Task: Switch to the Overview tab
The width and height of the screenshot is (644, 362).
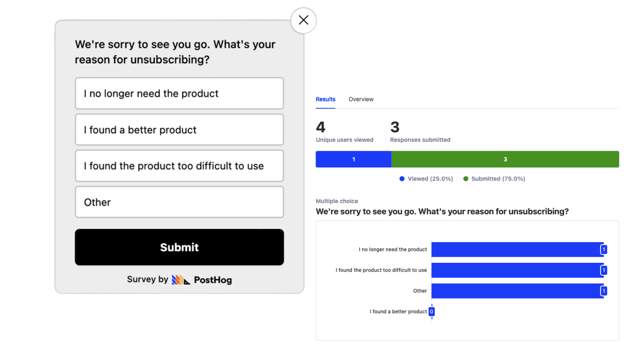Action: click(361, 100)
